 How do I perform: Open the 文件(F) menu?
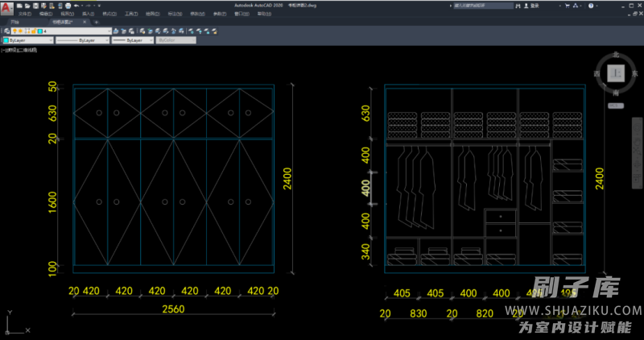tap(25, 14)
